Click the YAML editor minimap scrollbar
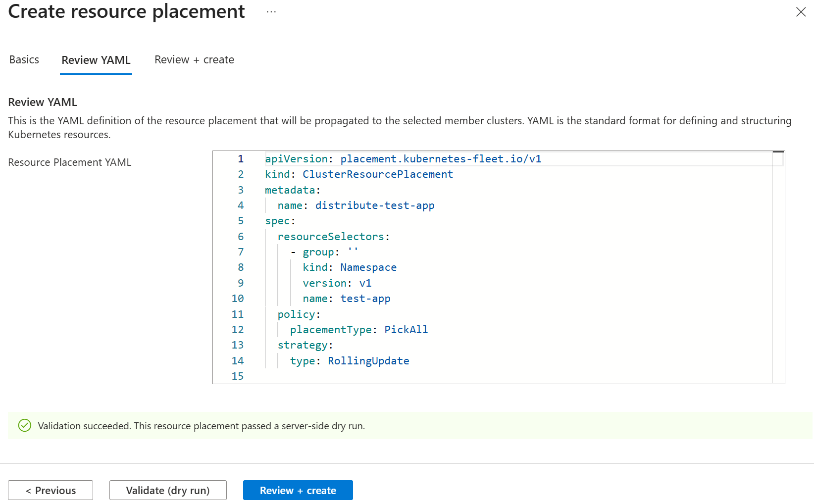This screenshot has width=814, height=504. pos(778,267)
